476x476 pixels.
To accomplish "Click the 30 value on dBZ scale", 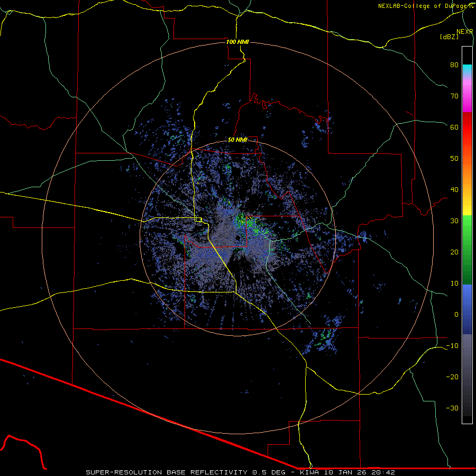I will [x=454, y=221].
